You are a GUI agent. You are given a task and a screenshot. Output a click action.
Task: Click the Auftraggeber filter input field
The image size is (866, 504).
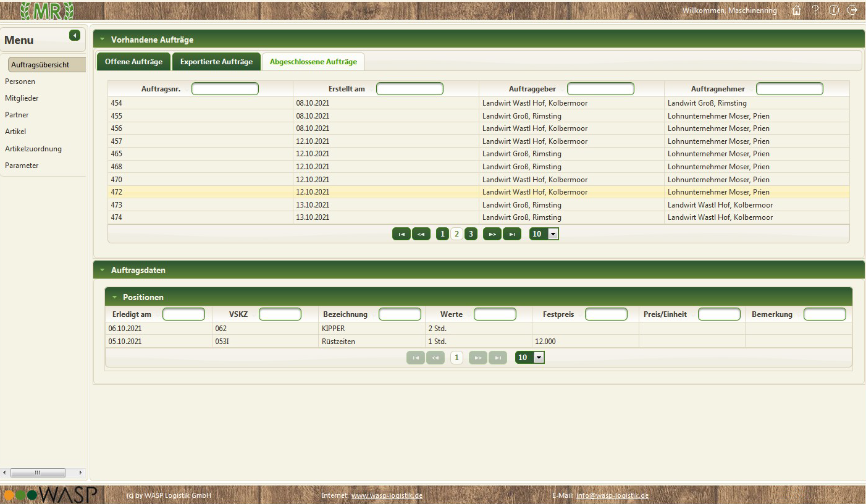coord(600,89)
